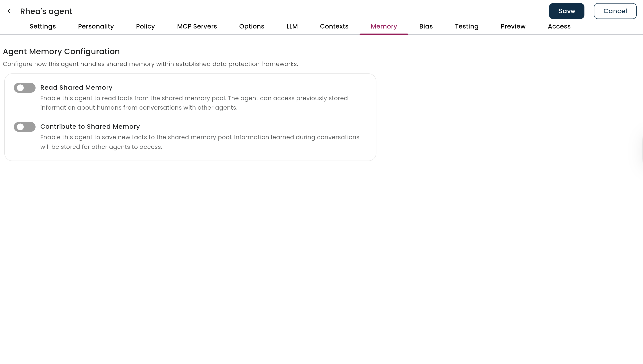Open the Bias tab
The height and width of the screenshot is (364, 643).
[x=426, y=26]
